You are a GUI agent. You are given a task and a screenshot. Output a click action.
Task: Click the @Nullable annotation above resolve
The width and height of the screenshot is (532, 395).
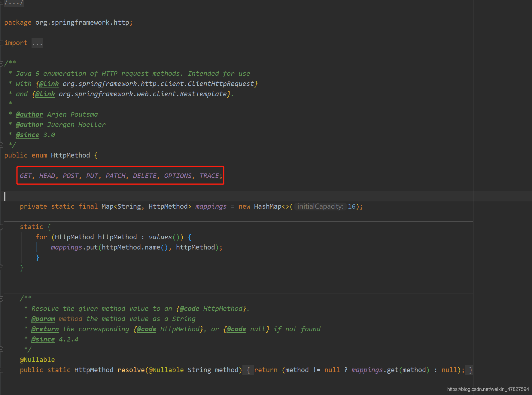tap(37, 360)
